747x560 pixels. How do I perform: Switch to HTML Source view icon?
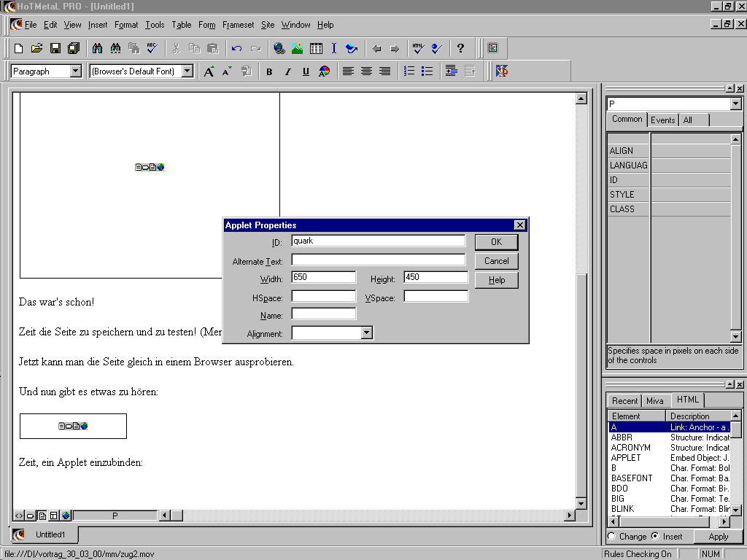tap(19, 516)
